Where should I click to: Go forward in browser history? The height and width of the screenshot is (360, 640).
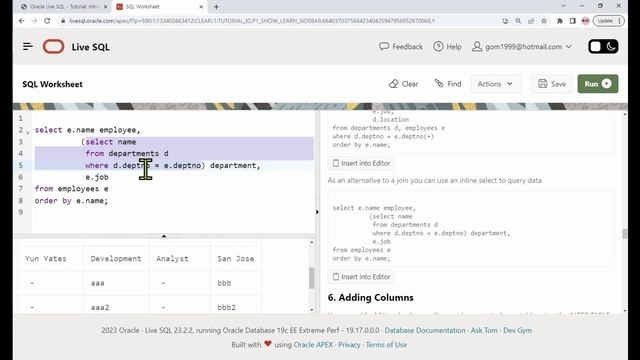coord(34,21)
